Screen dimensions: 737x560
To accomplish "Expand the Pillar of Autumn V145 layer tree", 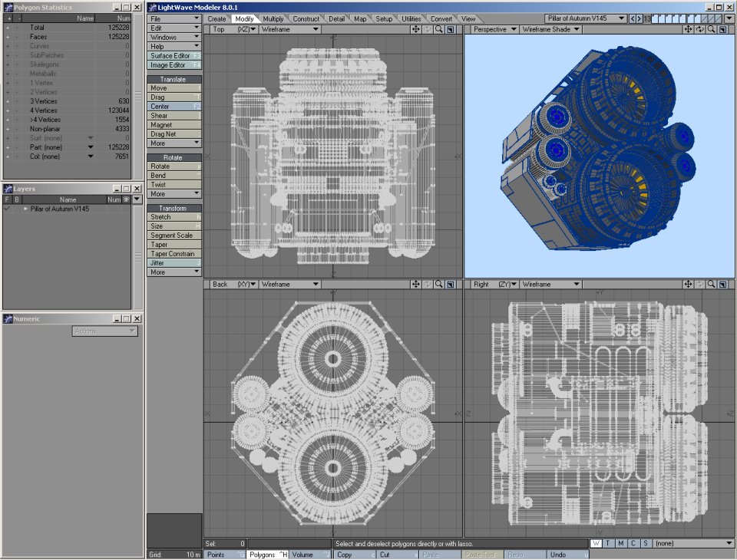I will point(25,209).
